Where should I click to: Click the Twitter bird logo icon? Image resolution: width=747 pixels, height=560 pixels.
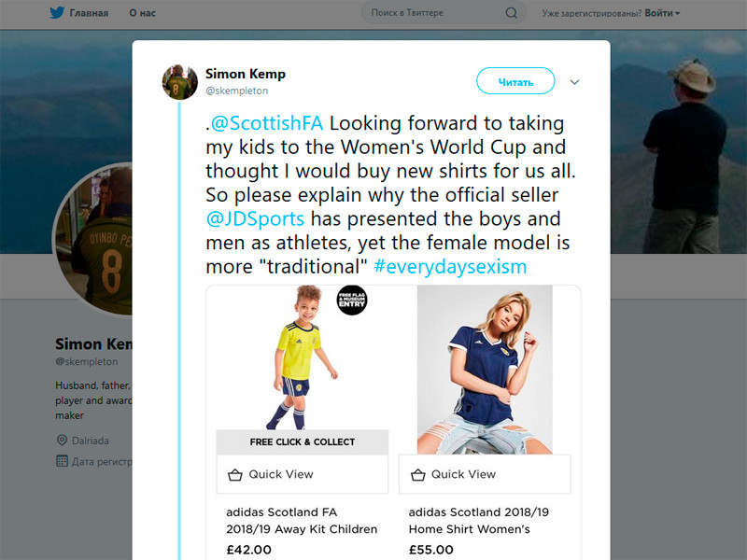pyautogui.click(x=58, y=13)
